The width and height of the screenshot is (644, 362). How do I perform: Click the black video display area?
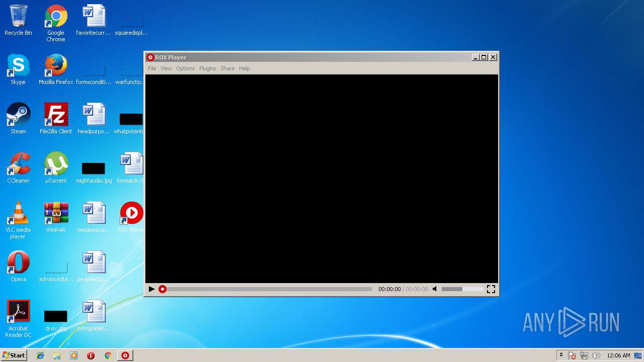tap(321, 178)
